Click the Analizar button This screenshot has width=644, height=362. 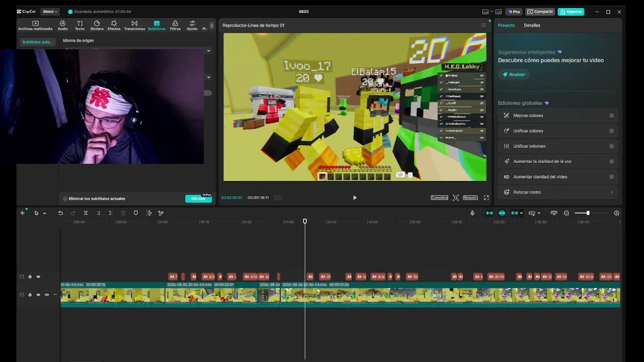coord(514,74)
